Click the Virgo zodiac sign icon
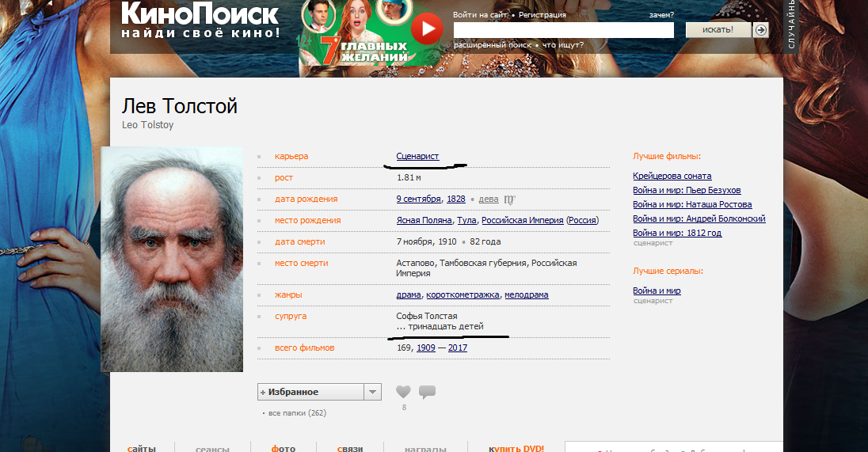This screenshot has width=868, height=452. click(510, 199)
